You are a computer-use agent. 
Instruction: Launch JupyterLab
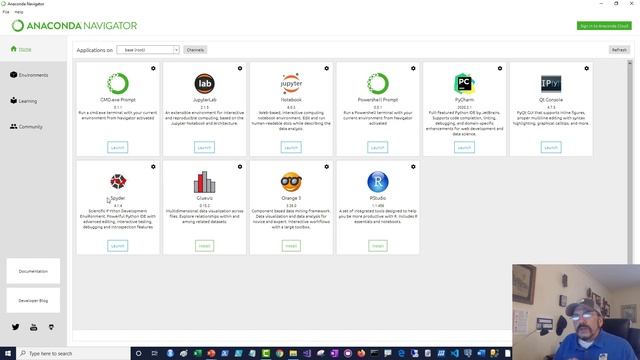[x=204, y=147]
